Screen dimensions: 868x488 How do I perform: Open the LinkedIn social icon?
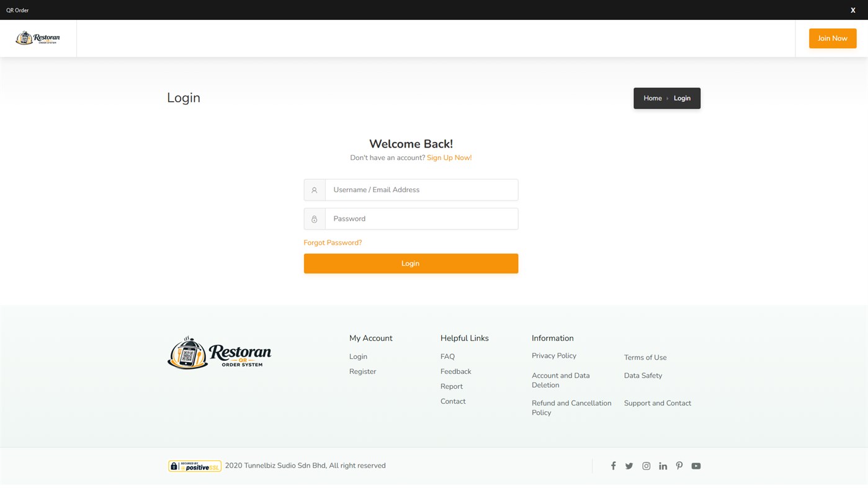click(663, 466)
